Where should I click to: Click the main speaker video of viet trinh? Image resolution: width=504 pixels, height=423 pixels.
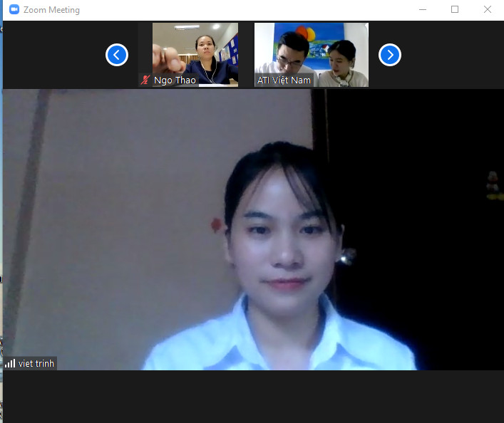(253, 229)
